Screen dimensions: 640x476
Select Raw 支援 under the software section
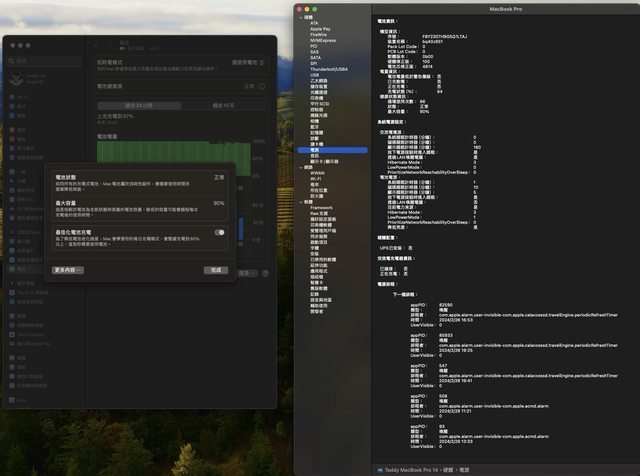click(319, 214)
